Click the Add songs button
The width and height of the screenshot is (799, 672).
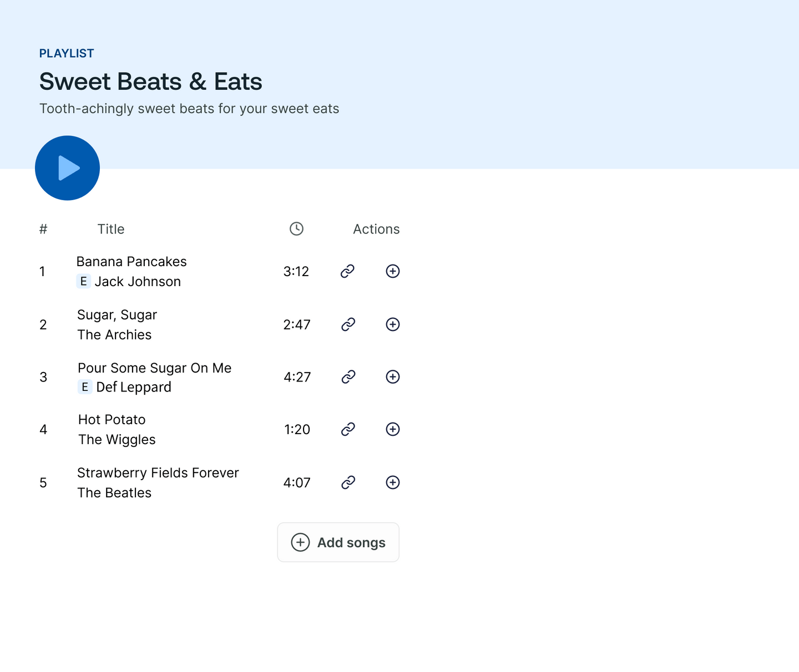click(338, 542)
